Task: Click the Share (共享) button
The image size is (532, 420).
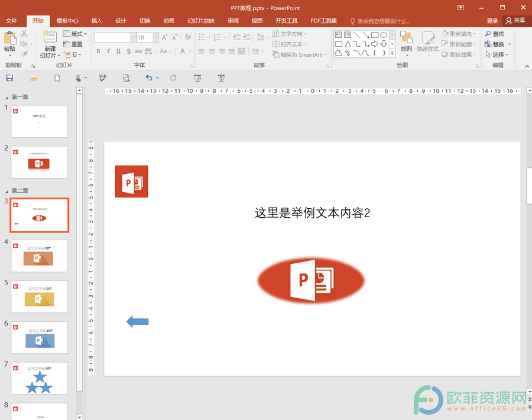Action: (515, 21)
